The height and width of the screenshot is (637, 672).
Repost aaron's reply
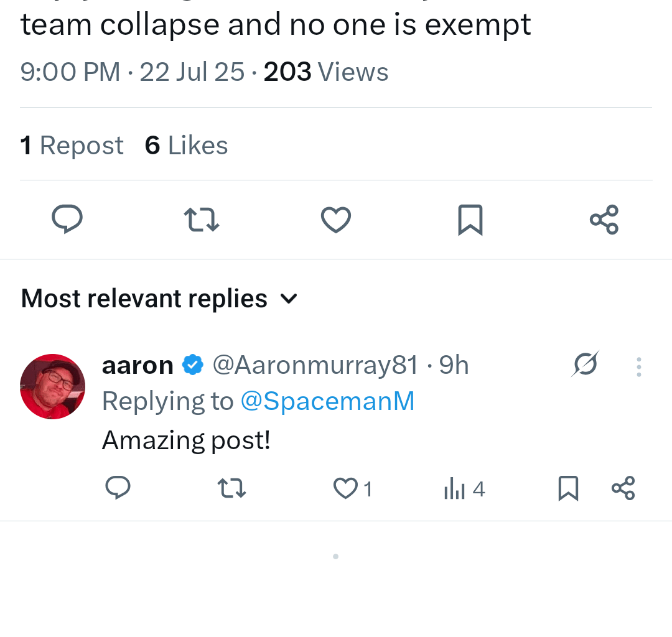point(231,488)
